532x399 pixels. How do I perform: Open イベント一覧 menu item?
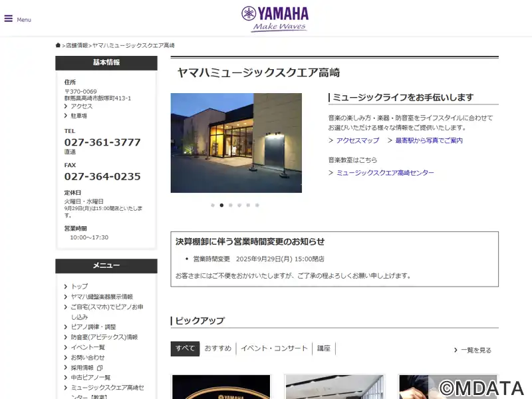(88, 347)
